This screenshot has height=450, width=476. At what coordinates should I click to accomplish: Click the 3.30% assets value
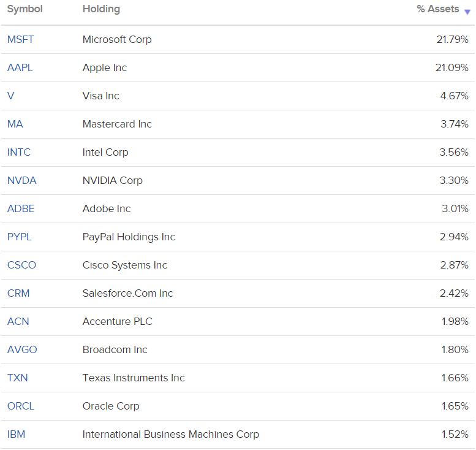click(454, 180)
